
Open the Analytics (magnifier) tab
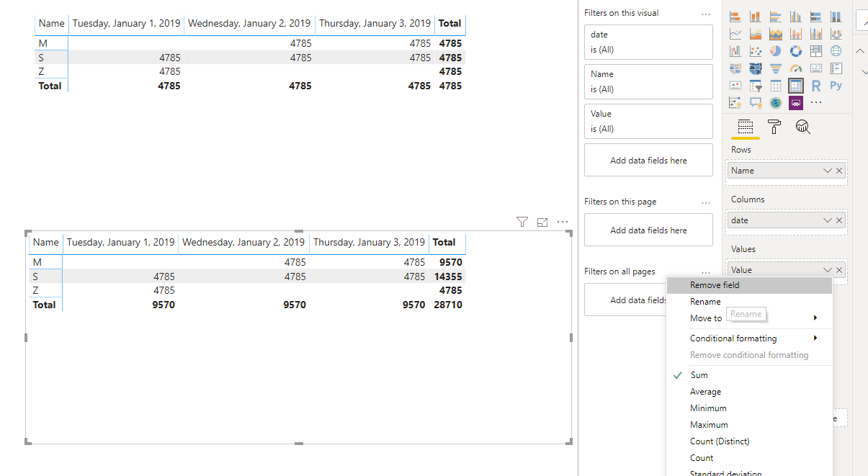point(802,127)
